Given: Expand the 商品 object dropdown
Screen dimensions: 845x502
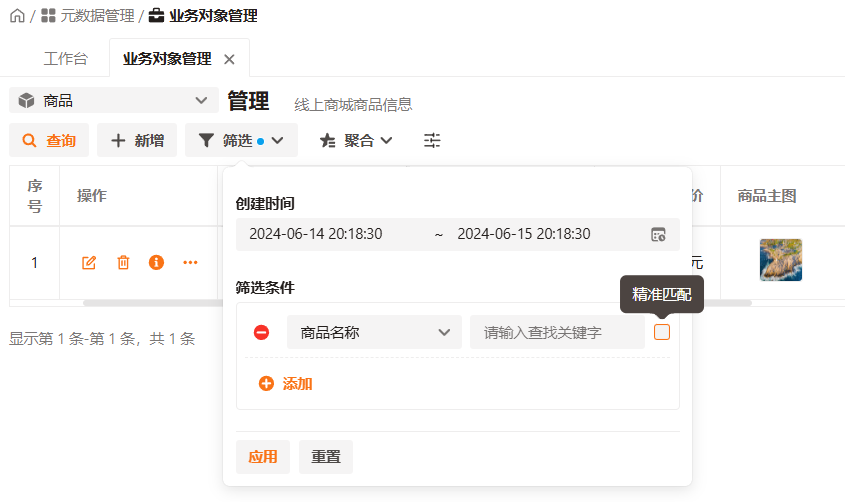Looking at the screenshot, I should point(114,100).
